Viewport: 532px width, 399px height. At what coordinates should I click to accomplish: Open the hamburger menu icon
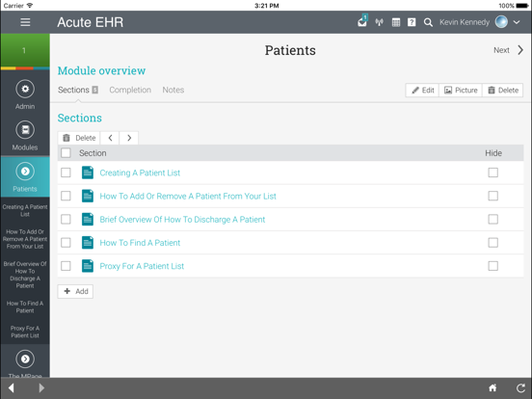(25, 22)
